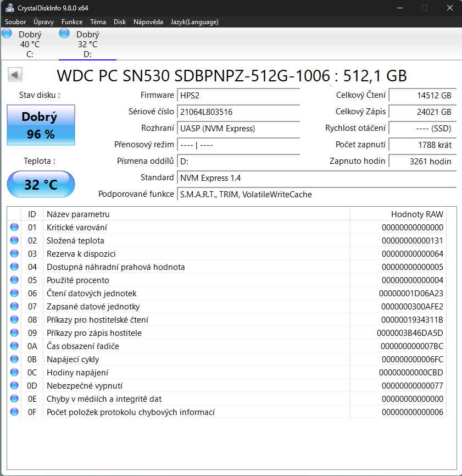Click the status orb for Složená teplota
The image size is (462, 476).
pos(14,240)
